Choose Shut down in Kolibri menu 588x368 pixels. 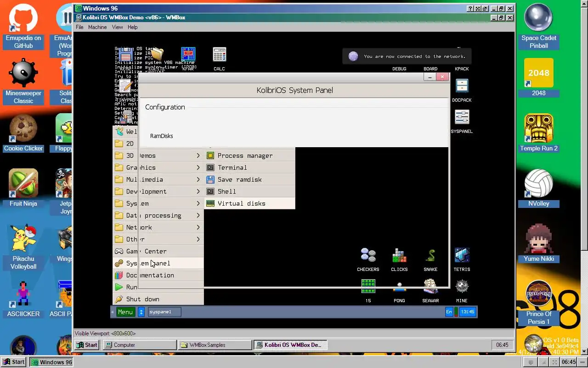tap(158, 299)
